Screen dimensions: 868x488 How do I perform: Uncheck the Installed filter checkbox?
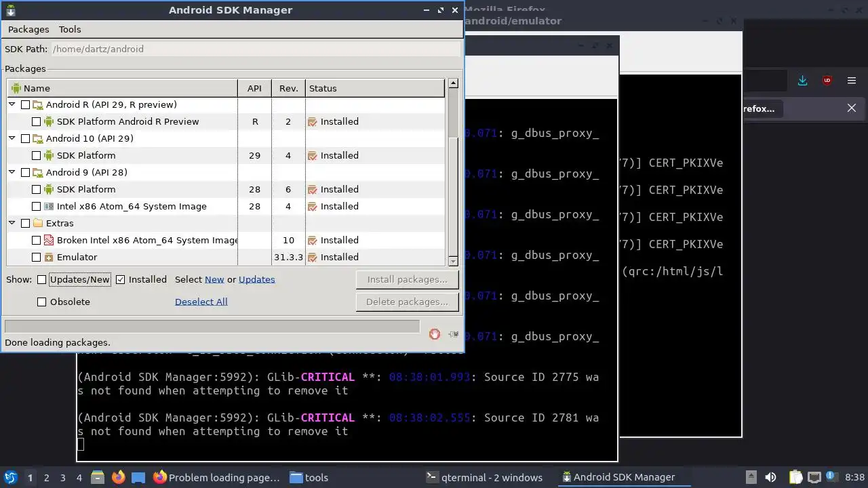click(121, 280)
